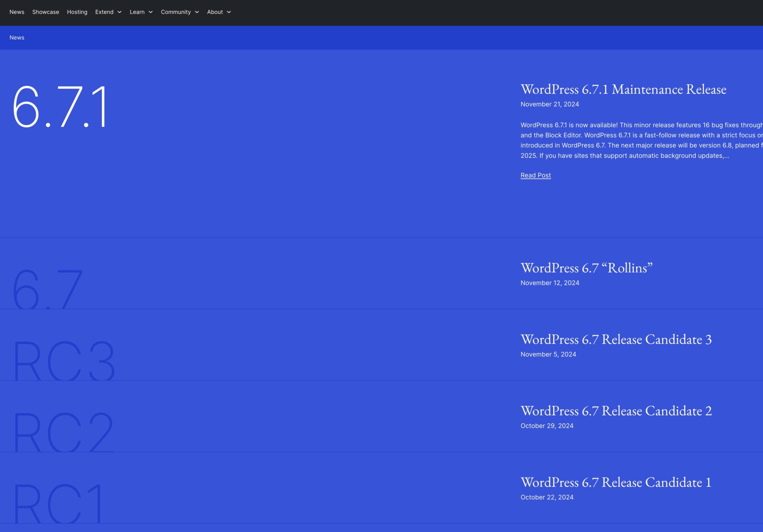Image resolution: width=763 pixels, height=532 pixels.
Task: Click the faded 6.7 version graphic
Action: point(48,289)
